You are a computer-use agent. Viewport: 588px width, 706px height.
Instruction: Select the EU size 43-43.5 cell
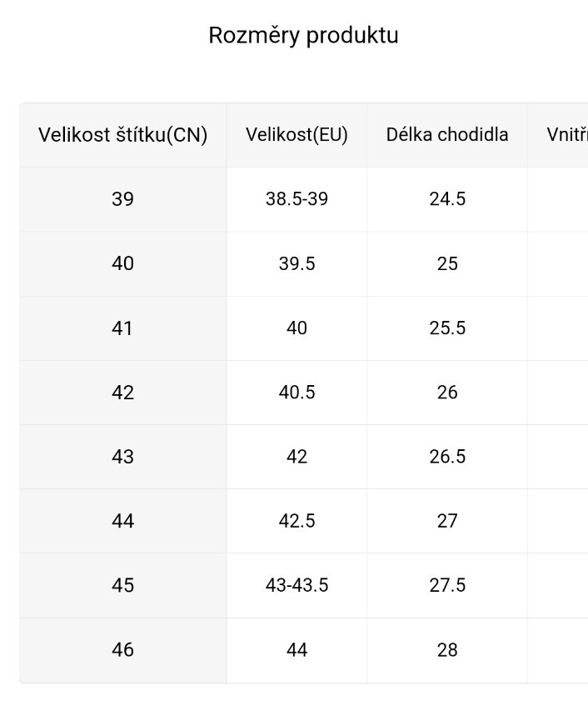point(296,585)
